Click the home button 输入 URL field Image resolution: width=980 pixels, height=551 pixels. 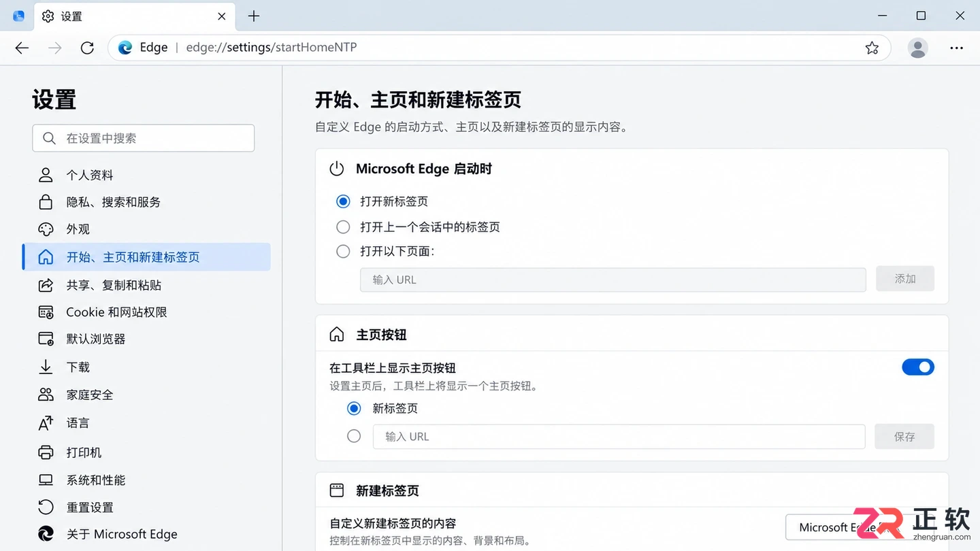pos(619,437)
